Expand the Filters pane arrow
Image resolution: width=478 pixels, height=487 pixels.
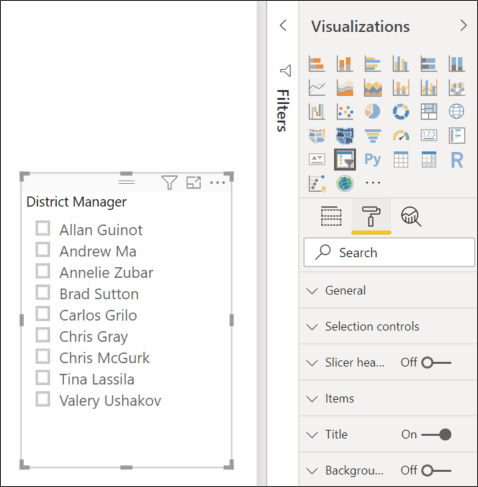pos(283,25)
